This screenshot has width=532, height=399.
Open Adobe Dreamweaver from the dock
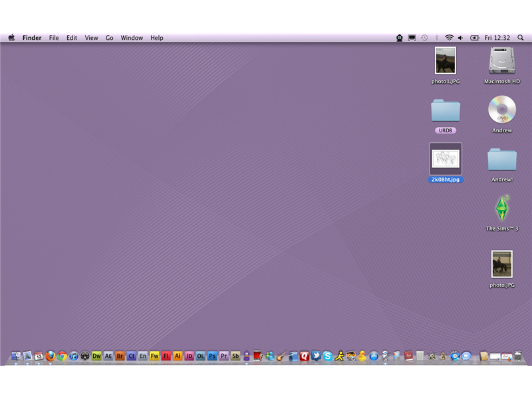[x=95, y=357]
